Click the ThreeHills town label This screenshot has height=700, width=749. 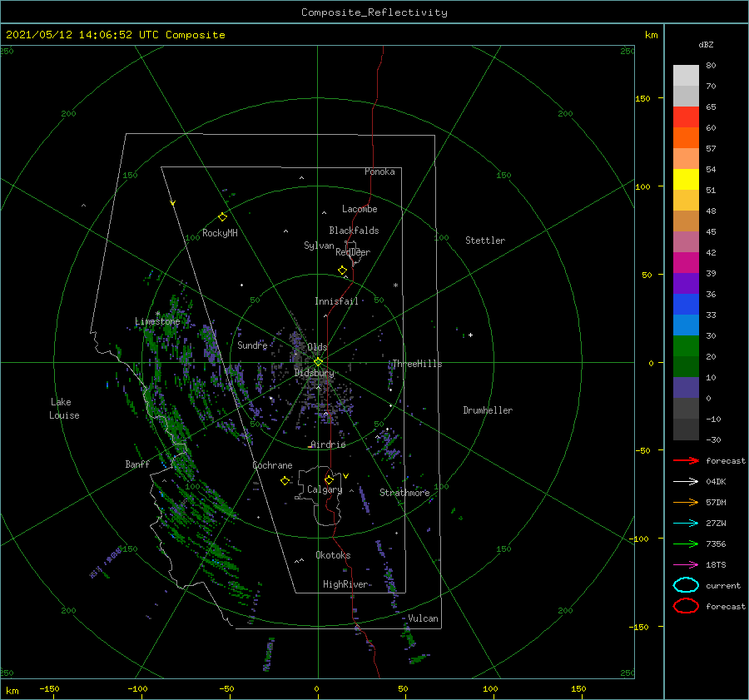coord(418,364)
